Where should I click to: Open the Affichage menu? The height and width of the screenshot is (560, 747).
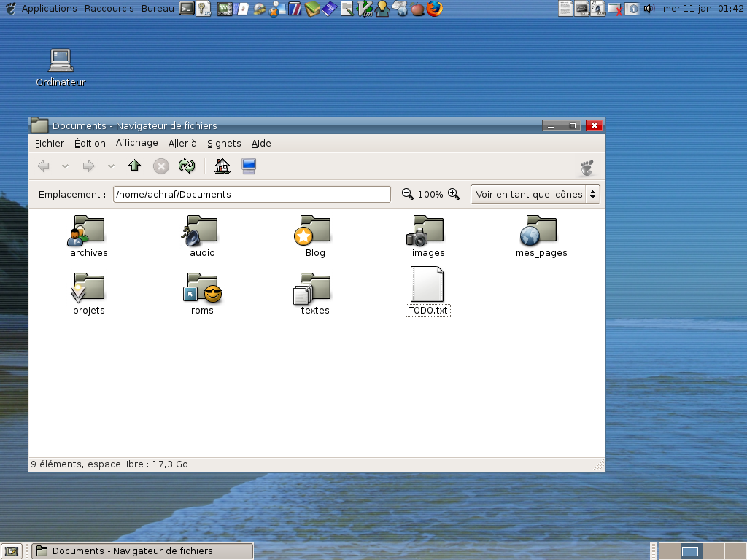(136, 143)
